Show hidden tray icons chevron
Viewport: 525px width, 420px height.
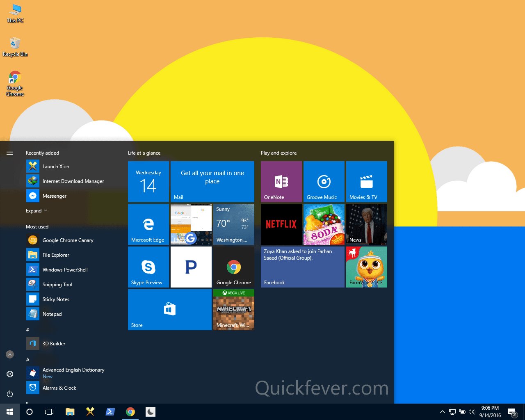click(x=442, y=412)
